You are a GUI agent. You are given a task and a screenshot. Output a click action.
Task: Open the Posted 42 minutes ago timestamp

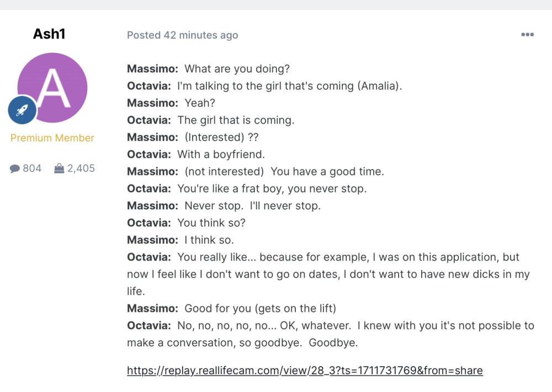pyautogui.click(x=182, y=35)
